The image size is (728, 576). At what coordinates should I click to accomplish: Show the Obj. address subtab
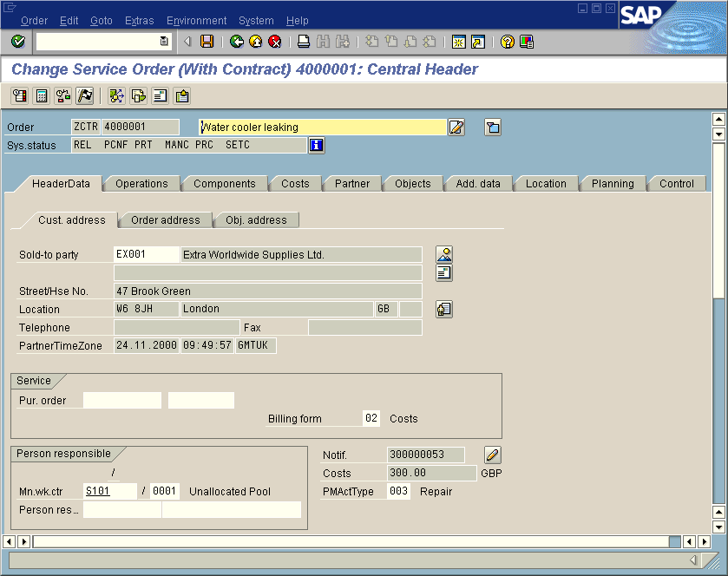click(x=256, y=220)
